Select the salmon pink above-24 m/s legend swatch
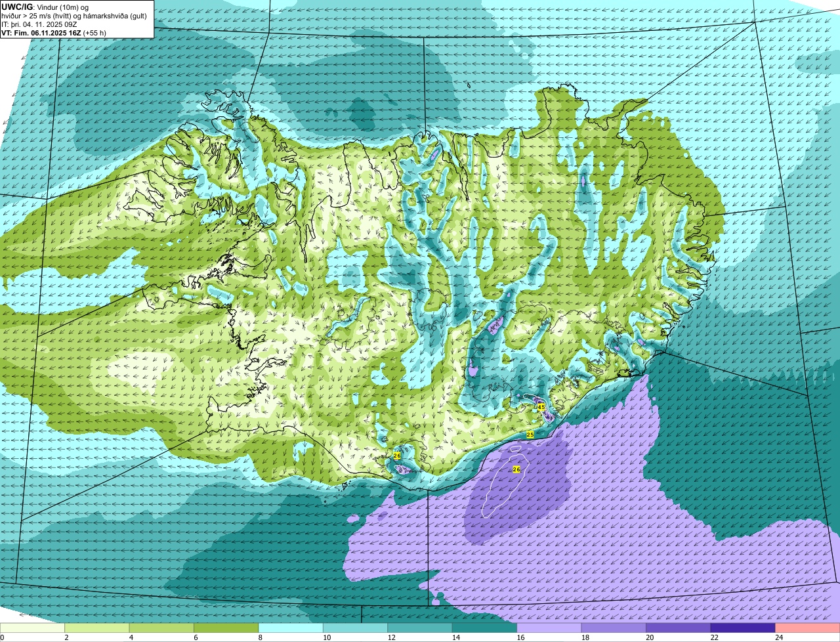 tap(808, 628)
